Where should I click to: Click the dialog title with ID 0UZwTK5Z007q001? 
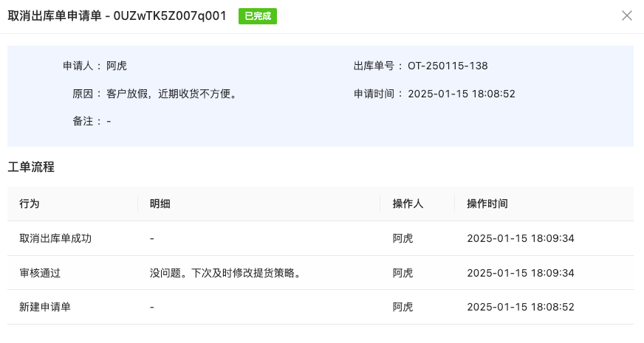tap(117, 15)
